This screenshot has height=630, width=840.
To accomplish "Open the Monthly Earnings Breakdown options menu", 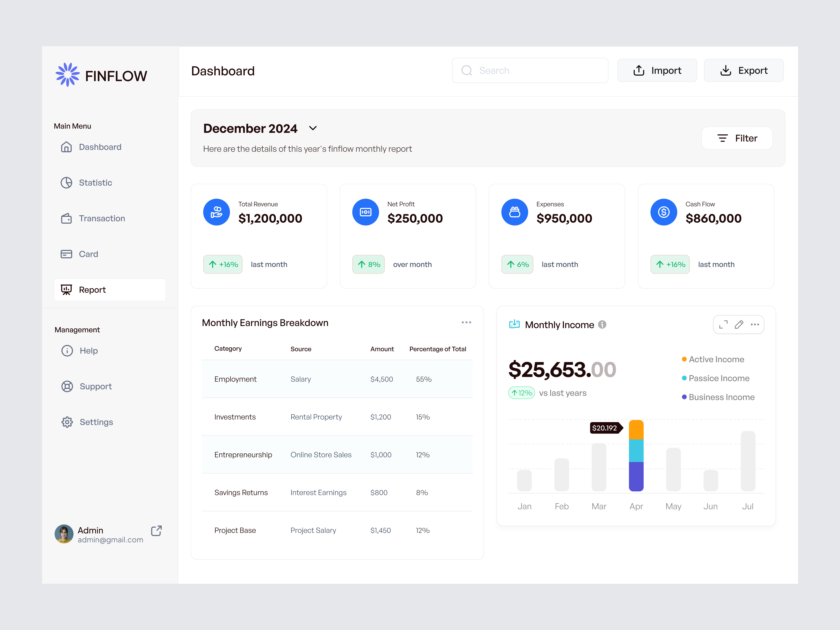I will (x=467, y=322).
